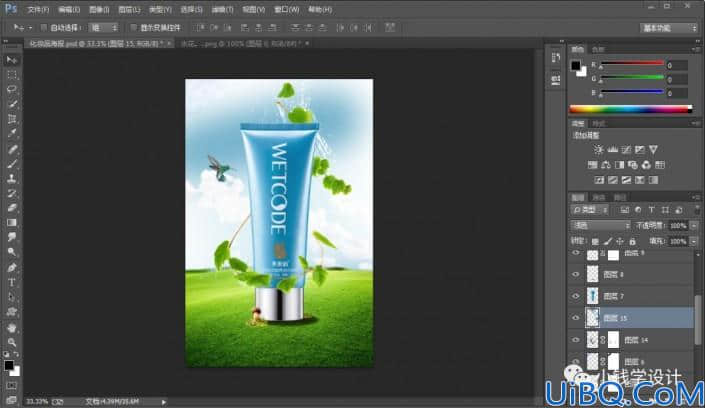Screen dimensions: 705x408
Task: Select the Hand tool
Action: click(x=12, y=327)
